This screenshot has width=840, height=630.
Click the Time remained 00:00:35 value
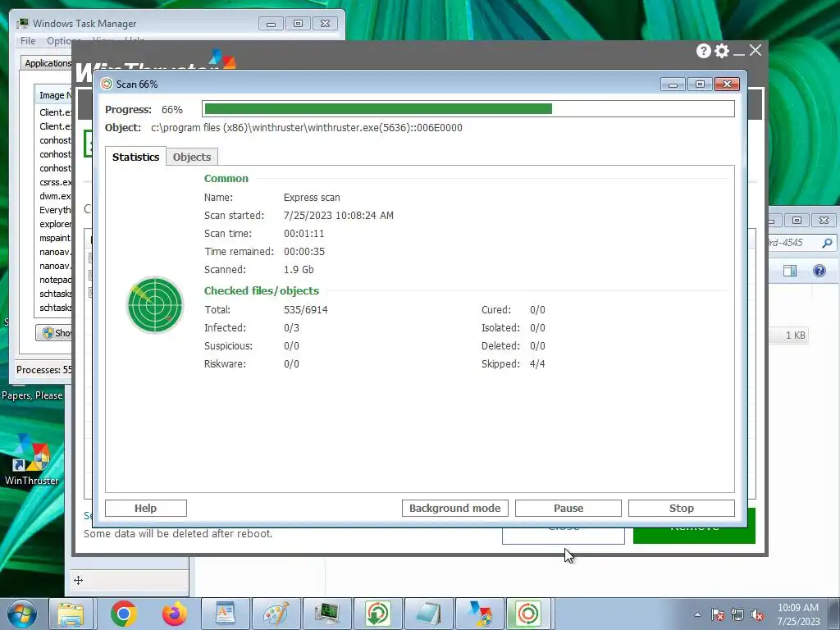[304, 251]
